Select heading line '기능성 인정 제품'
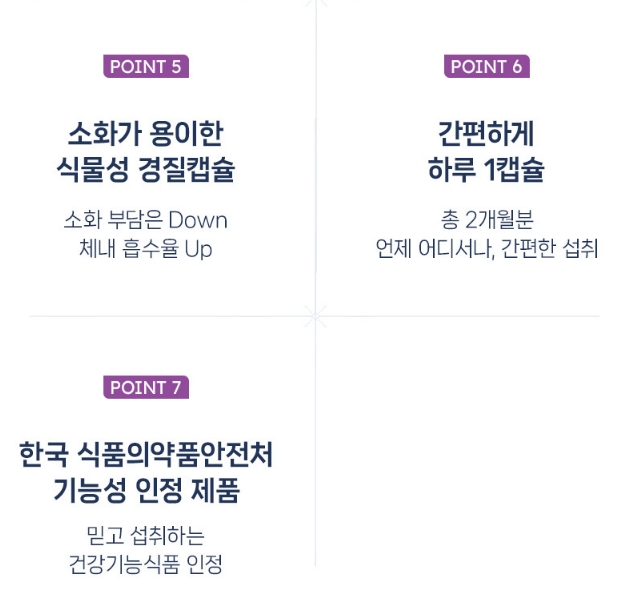Screen dimensions: 634x613 [146, 490]
